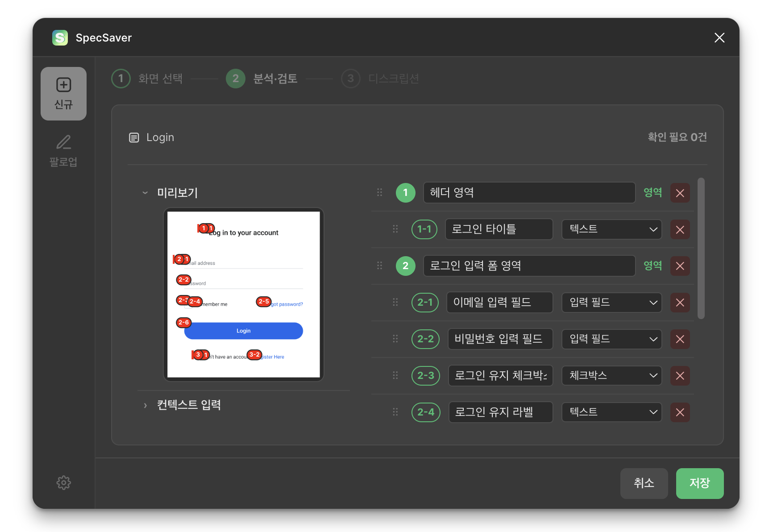This screenshot has width=773, height=532.
Task: Grab drag handle of 헤더 영역 row
Action: 380,192
